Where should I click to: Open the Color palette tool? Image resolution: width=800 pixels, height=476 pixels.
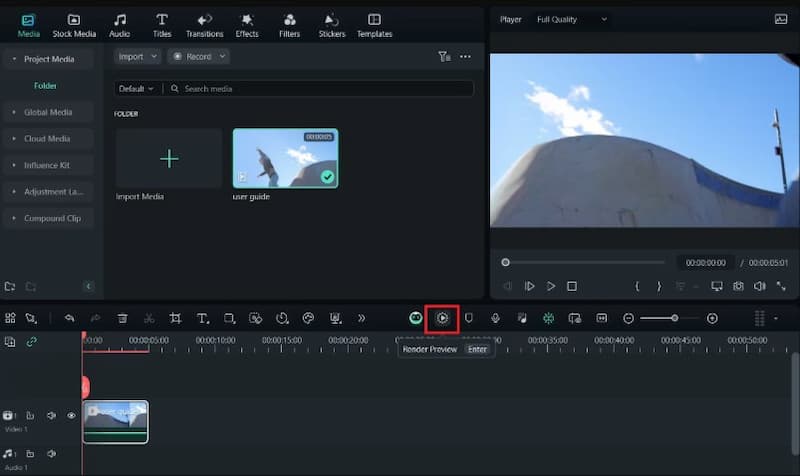308,318
